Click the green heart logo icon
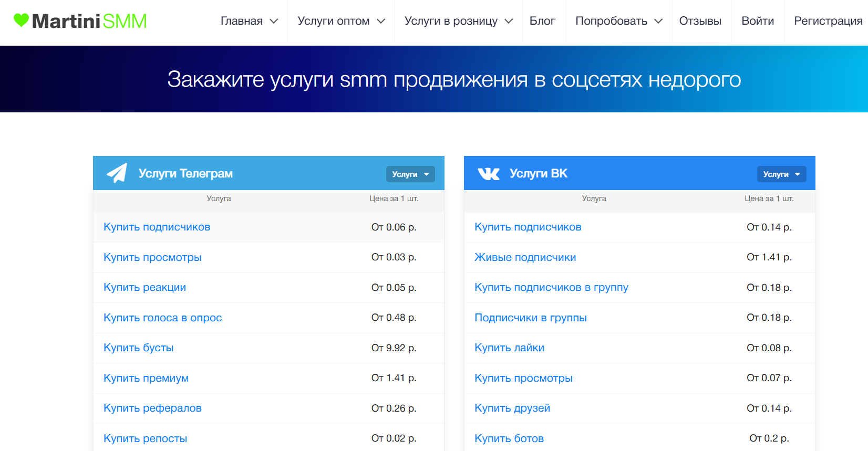868x451 pixels. click(x=21, y=20)
